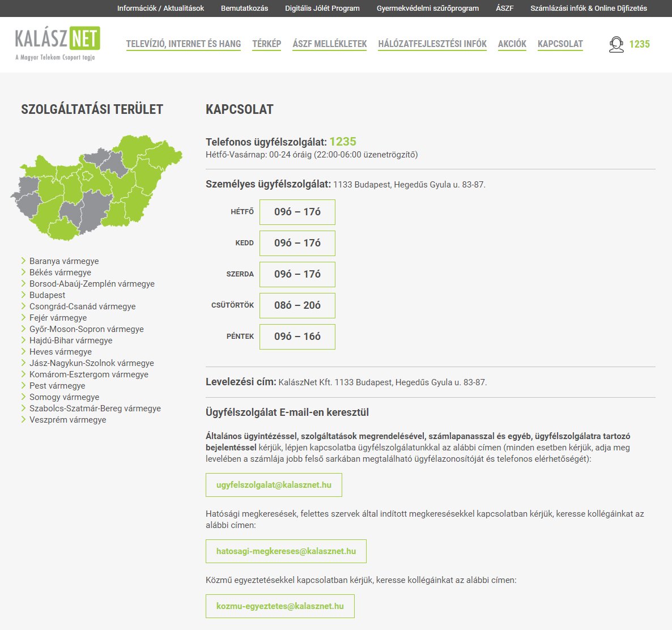
Task: Click Szerda opening hours box
Action: point(297,274)
